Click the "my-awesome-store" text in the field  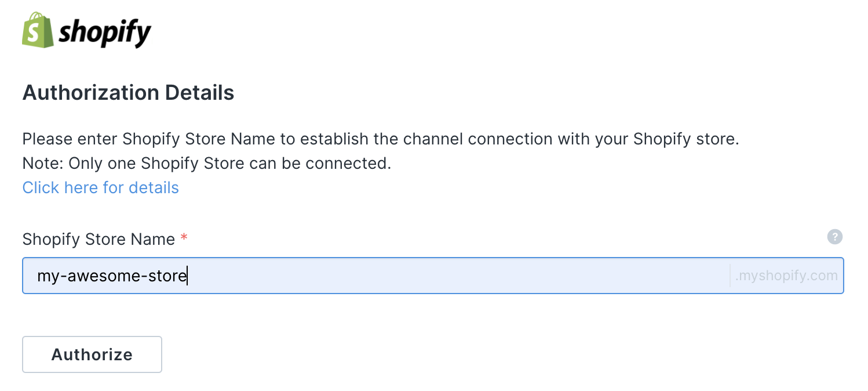(112, 276)
